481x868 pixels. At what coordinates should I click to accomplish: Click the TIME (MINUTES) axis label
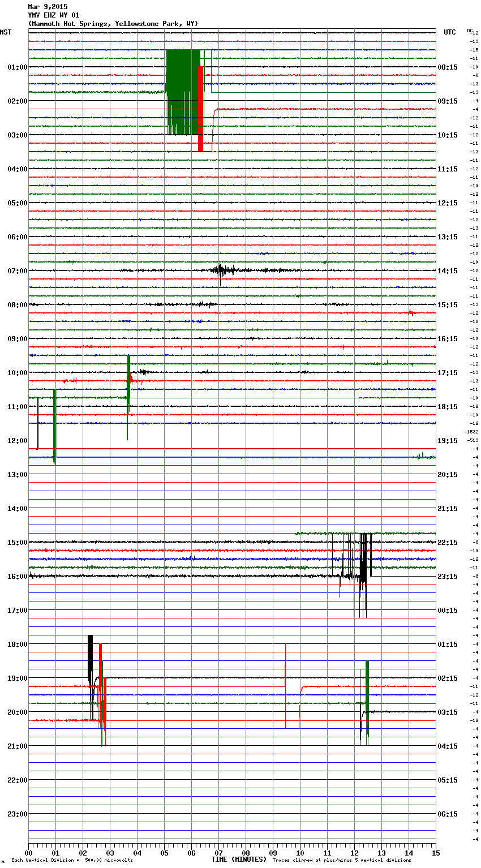pos(239,860)
